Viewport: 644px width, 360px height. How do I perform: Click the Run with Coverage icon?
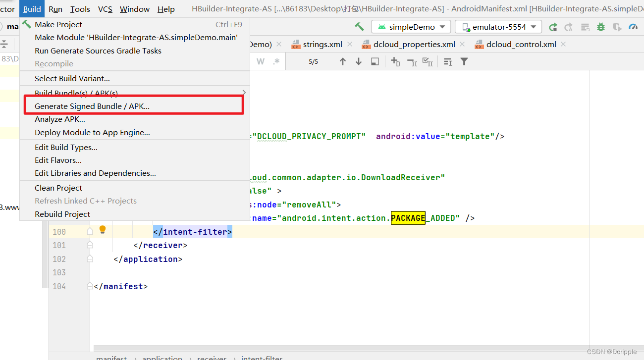[x=617, y=27]
